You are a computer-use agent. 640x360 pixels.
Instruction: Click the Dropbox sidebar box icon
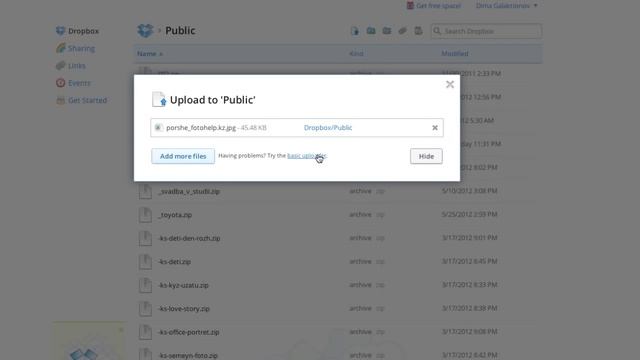point(60,31)
